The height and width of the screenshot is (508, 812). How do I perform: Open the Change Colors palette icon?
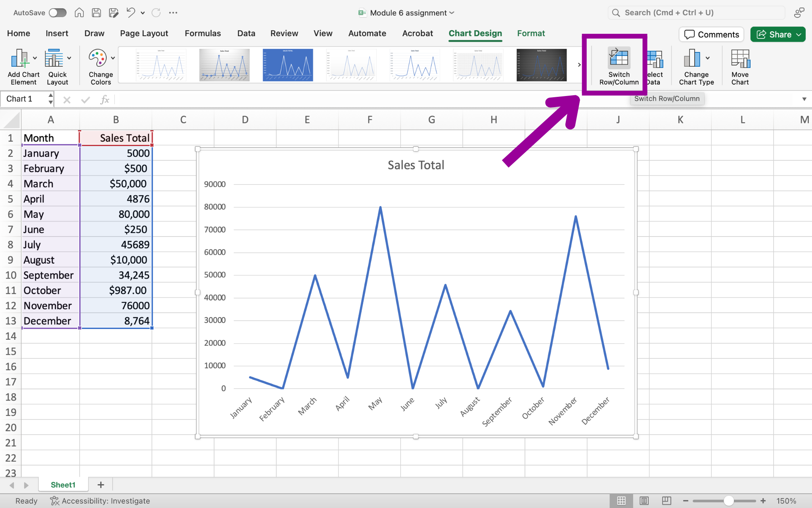click(x=98, y=58)
